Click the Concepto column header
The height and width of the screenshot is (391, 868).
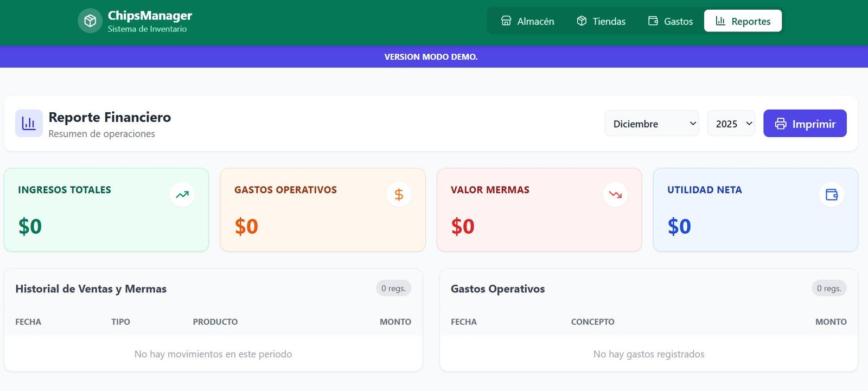point(592,322)
